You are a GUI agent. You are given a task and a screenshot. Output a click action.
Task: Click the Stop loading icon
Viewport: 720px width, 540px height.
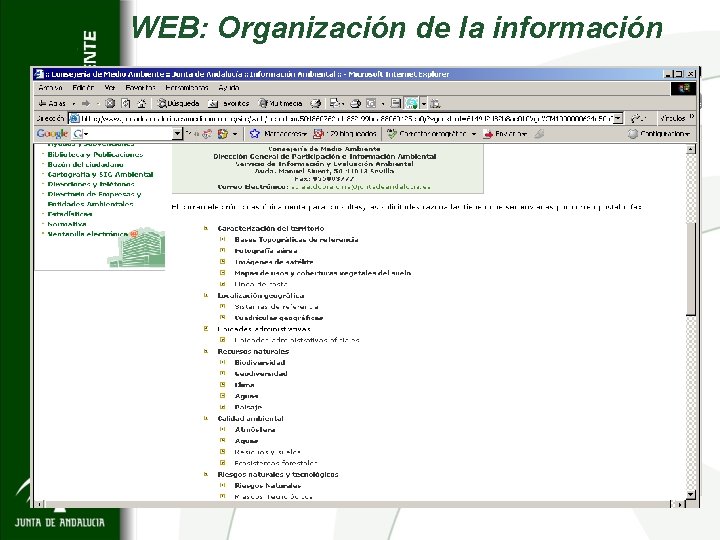tap(110, 103)
